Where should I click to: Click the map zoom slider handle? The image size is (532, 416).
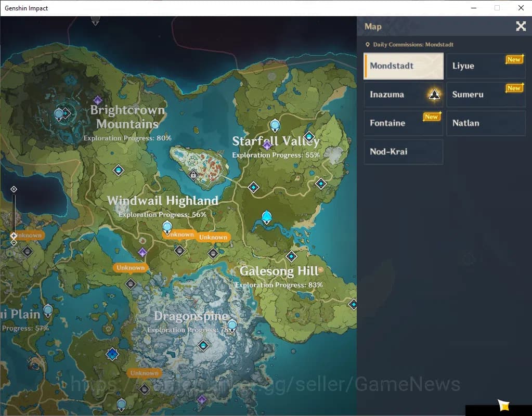(x=14, y=235)
